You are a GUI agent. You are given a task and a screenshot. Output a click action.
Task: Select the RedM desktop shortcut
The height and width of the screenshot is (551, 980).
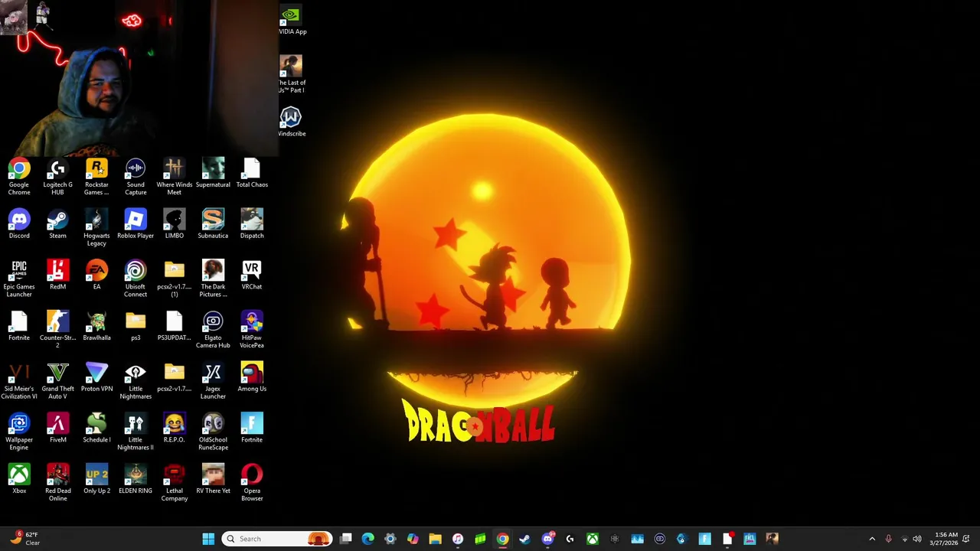click(x=57, y=275)
